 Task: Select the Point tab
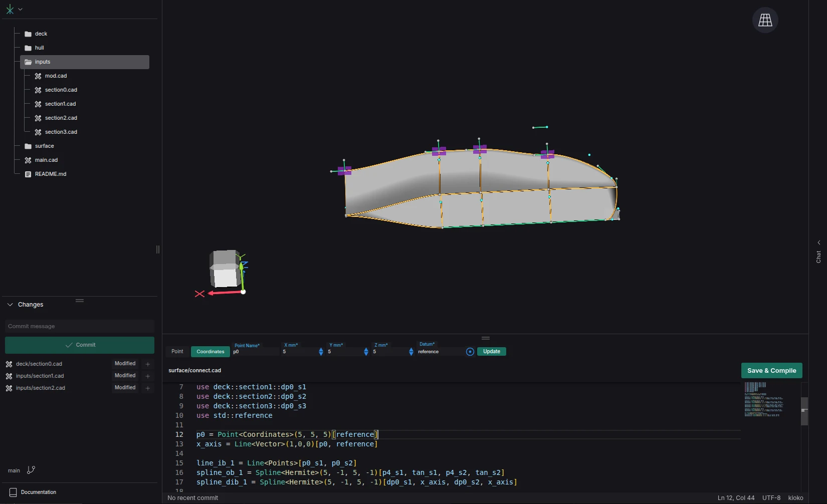pyautogui.click(x=177, y=352)
